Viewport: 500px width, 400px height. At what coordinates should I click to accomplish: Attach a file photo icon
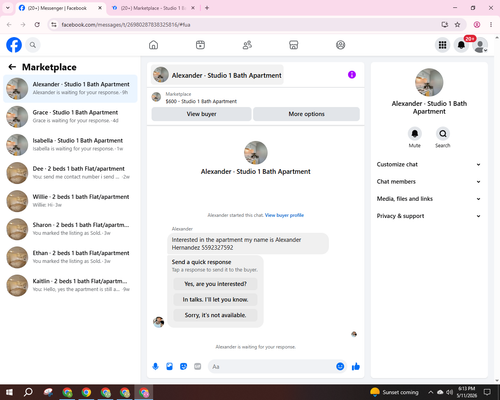pos(169,367)
